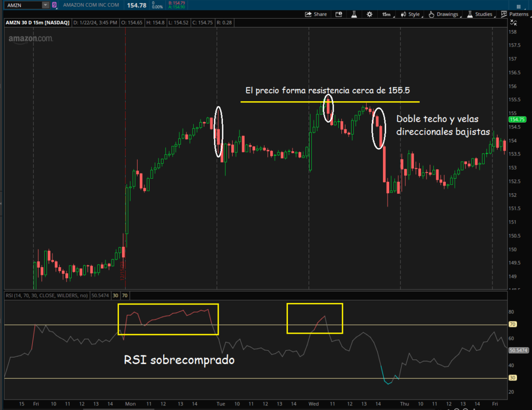
Task: Click the 30 level tag on RSI axis
Action: (x=512, y=378)
